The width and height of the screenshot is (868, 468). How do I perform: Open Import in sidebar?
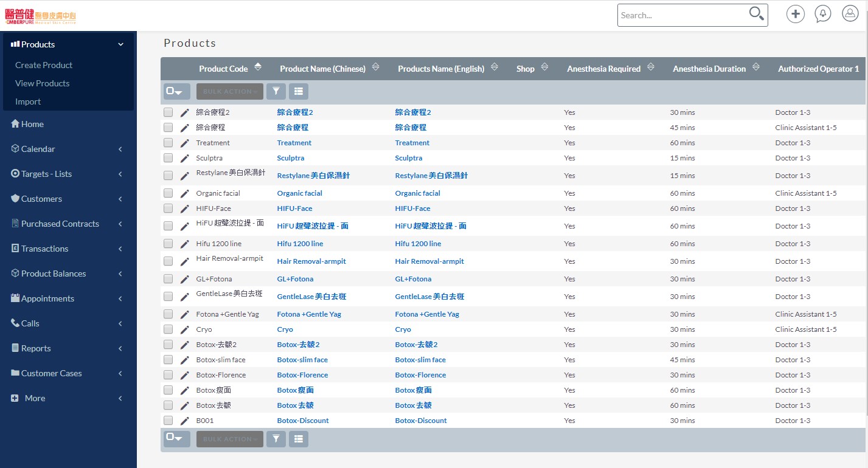click(x=28, y=102)
